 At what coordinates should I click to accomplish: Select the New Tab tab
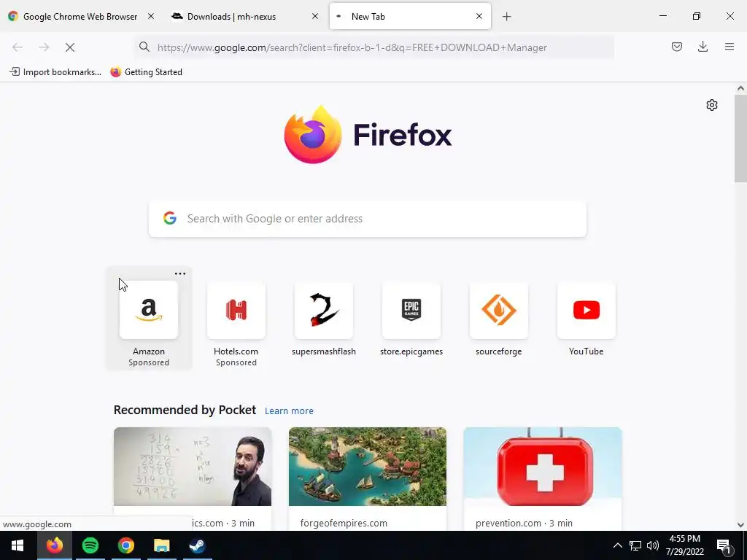coord(410,17)
